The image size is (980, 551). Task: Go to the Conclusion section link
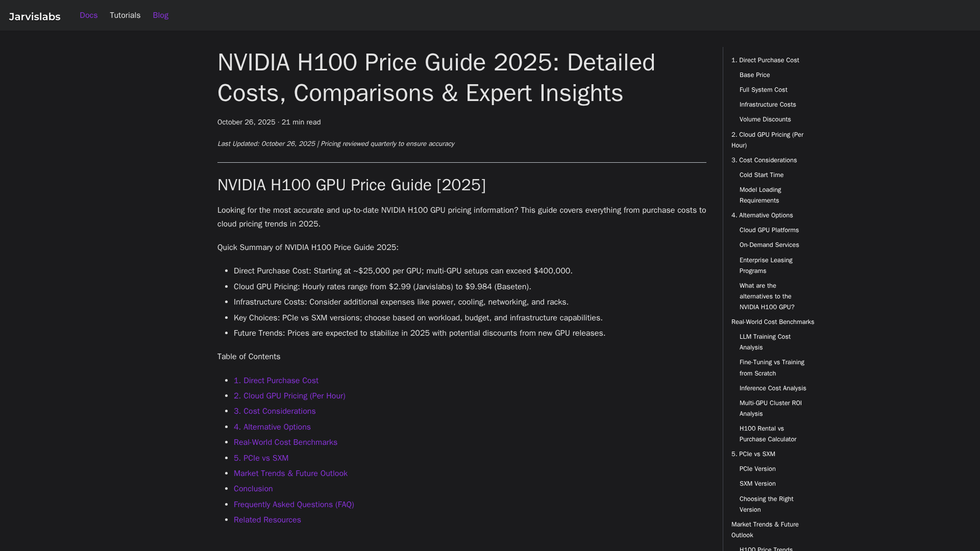[x=253, y=489]
